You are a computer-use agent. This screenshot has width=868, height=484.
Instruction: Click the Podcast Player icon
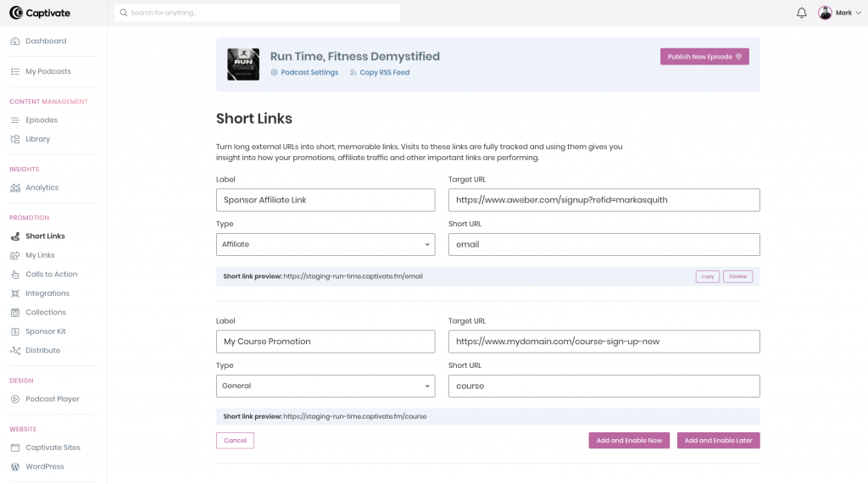coord(15,399)
